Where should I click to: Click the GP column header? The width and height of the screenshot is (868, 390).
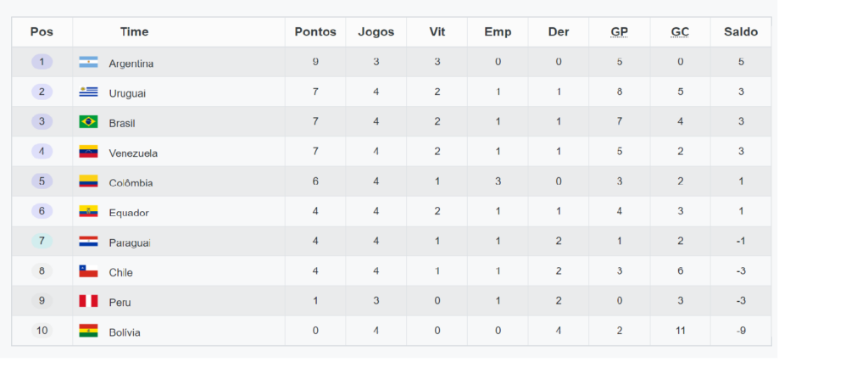pos(620,32)
